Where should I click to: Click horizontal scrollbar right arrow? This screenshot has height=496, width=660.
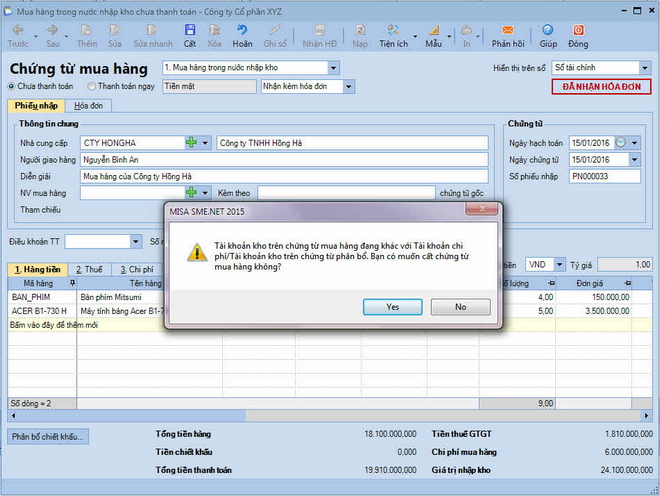click(x=646, y=416)
